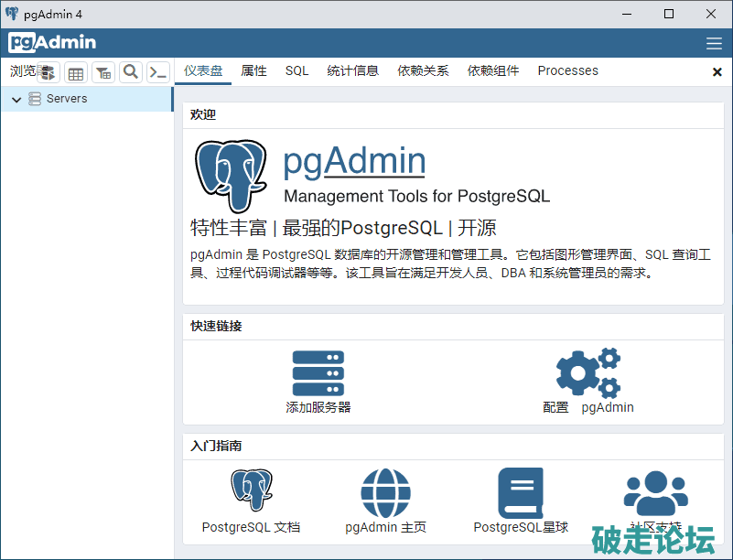
Task: Open the pgAdmin 主页 globe icon
Action: 385,492
